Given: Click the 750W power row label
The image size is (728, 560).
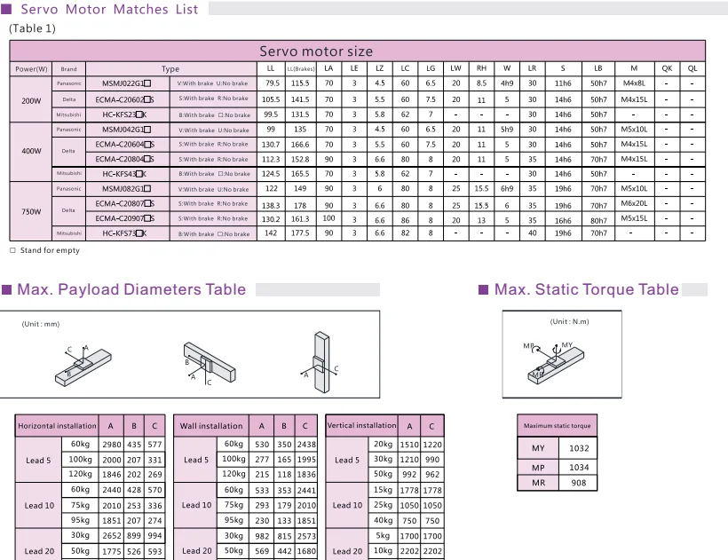Looking at the screenshot, I should (x=29, y=211).
